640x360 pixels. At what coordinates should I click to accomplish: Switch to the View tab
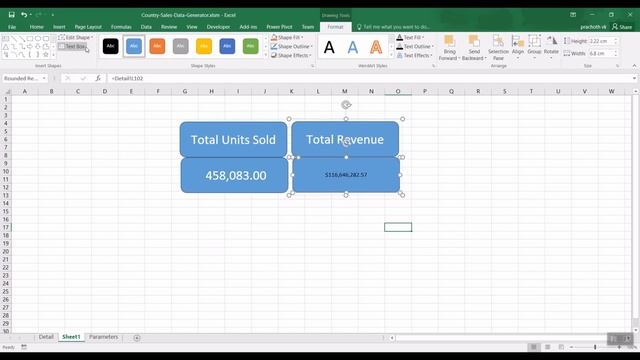click(192, 27)
